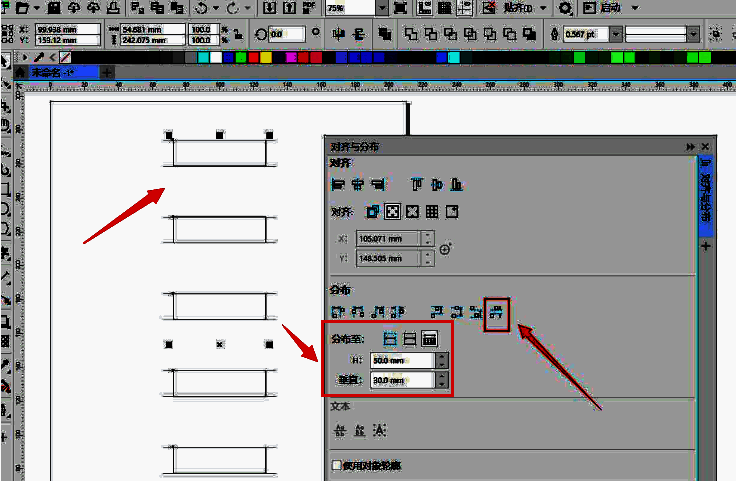Click the highlighted distribute vertical spacing icon
The image size is (736, 481).
click(497, 314)
